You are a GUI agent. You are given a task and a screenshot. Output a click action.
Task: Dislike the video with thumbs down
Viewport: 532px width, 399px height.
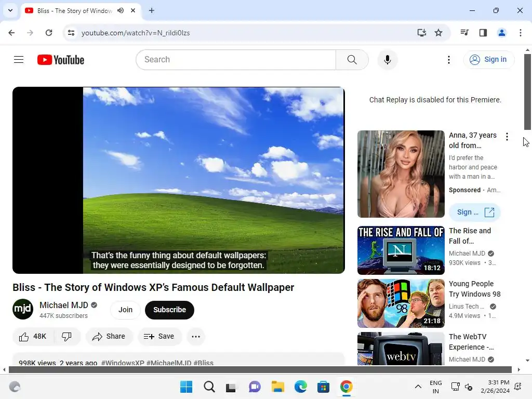[66, 336]
